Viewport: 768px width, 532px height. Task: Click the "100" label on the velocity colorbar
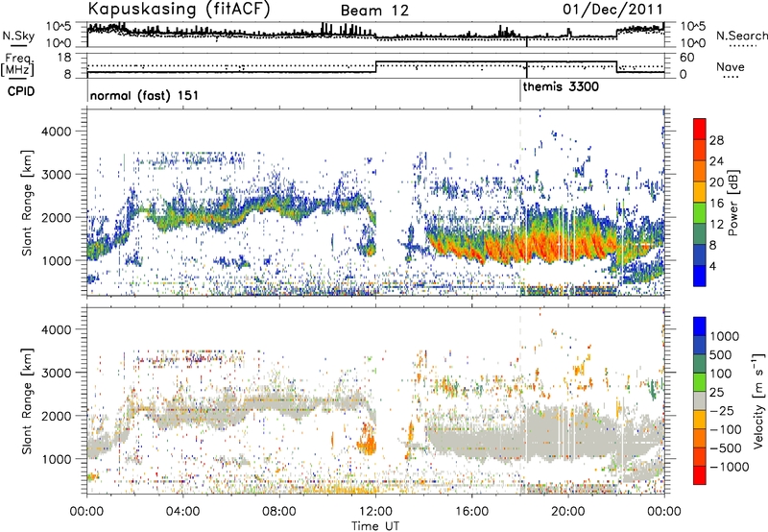(721, 374)
